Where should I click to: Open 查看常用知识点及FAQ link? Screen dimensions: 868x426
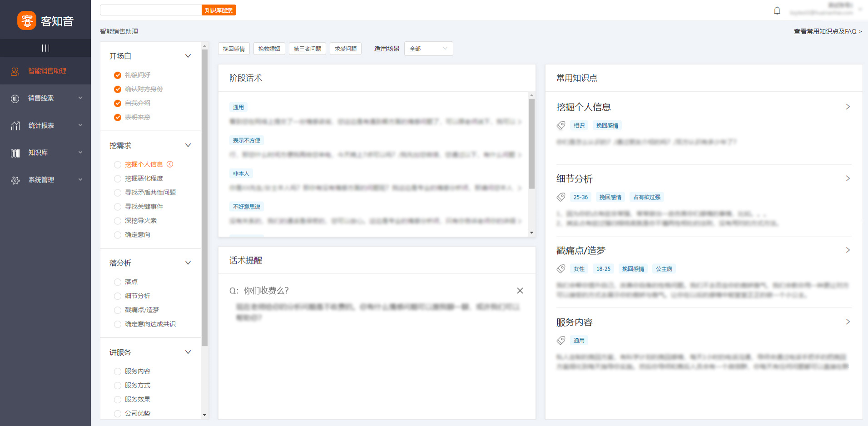tap(827, 31)
